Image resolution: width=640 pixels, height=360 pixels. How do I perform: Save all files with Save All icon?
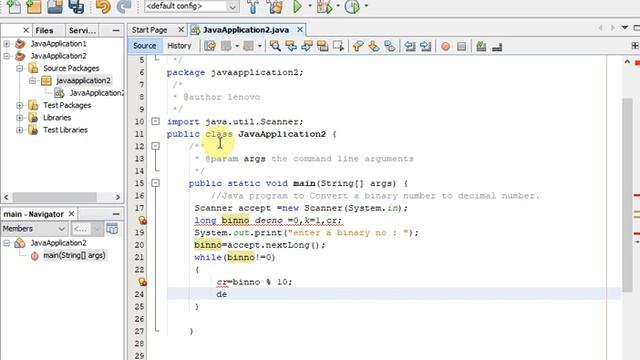[x=76, y=6]
